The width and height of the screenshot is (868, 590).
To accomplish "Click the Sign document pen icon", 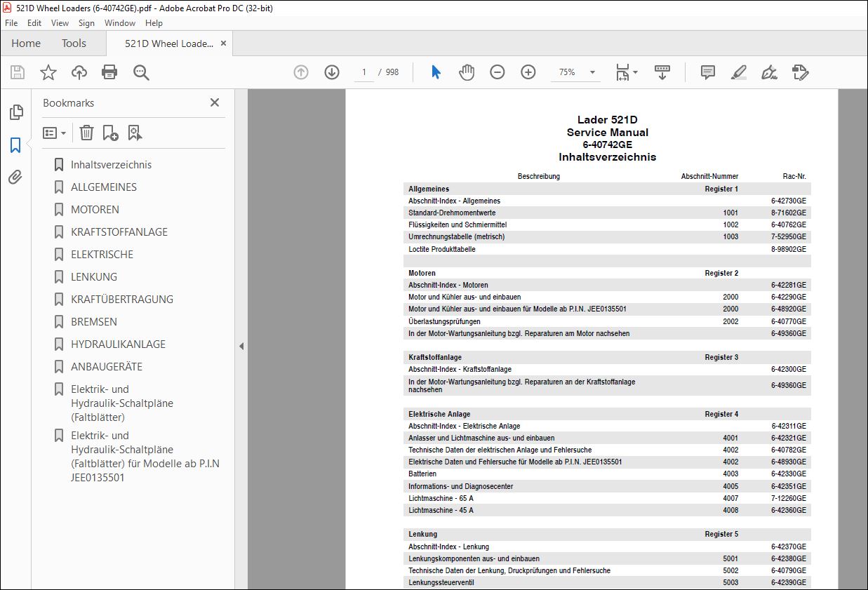I will point(769,72).
